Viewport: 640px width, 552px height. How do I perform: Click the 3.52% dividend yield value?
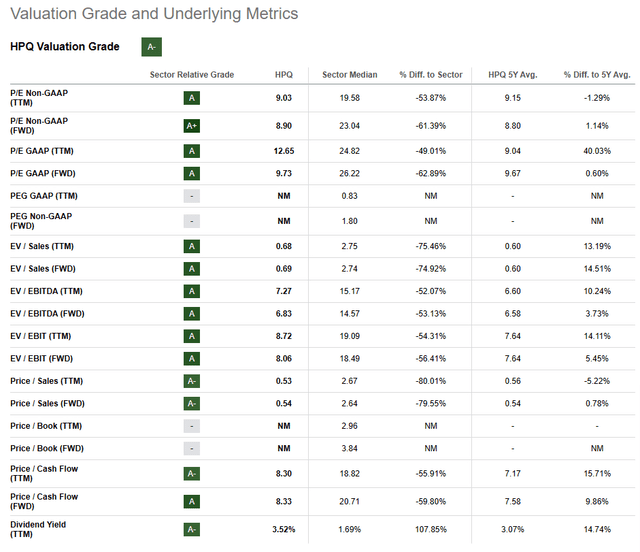click(285, 529)
